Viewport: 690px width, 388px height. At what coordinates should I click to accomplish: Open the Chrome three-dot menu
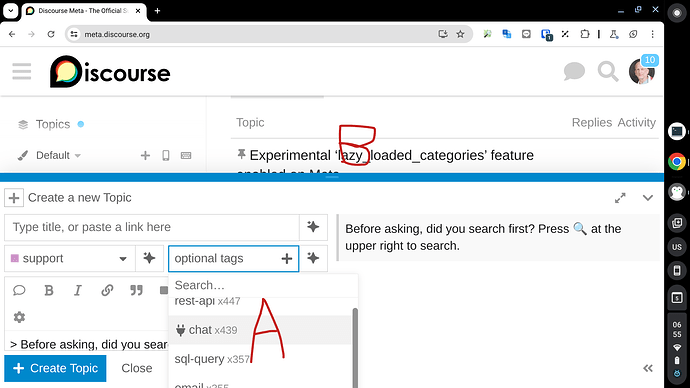pyautogui.click(x=653, y=34)
